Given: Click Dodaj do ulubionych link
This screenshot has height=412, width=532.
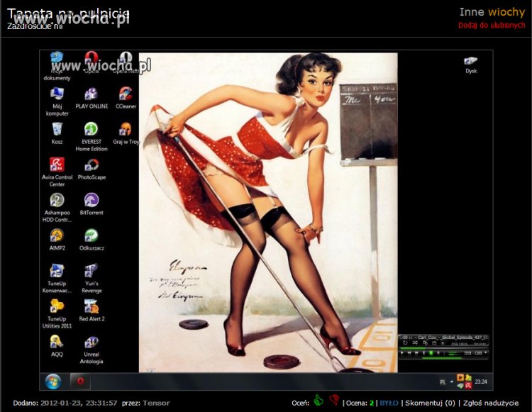Looking at the screenshot, I should click(x=492, y=25).
